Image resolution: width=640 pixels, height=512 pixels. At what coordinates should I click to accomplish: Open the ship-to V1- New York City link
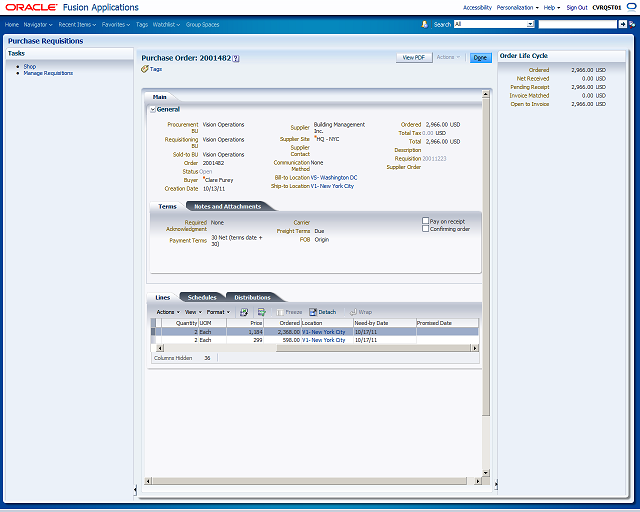pyautogui.click(x=332, y=186)
